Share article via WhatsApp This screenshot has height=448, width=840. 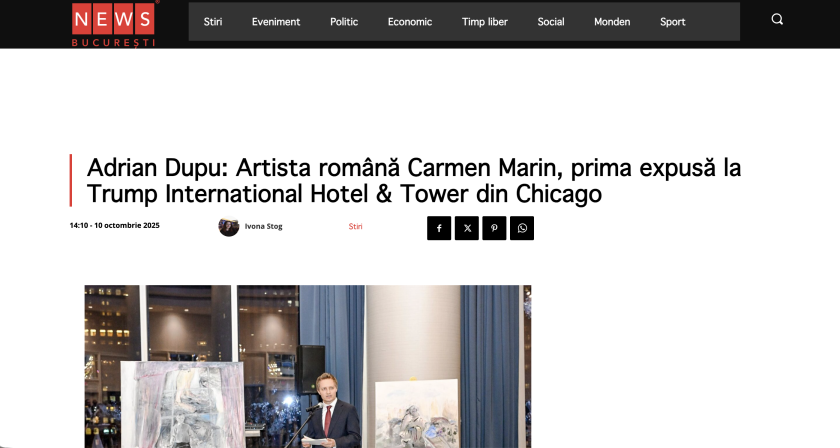(521, 228)
